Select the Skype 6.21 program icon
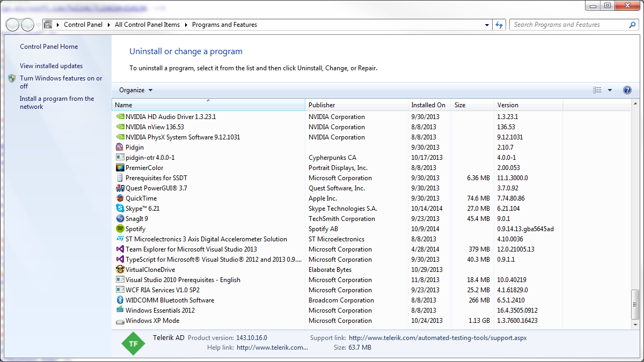Viewport: 644px width, 362px height. (120, 209)
